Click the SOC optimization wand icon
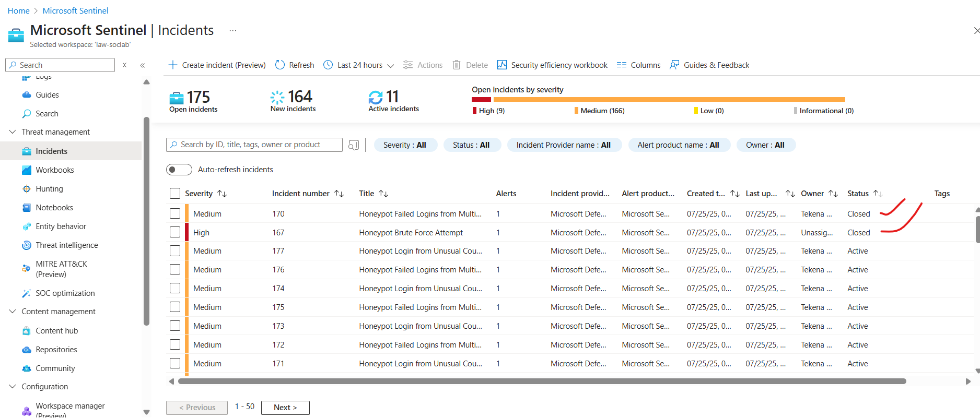 [27, 293]
